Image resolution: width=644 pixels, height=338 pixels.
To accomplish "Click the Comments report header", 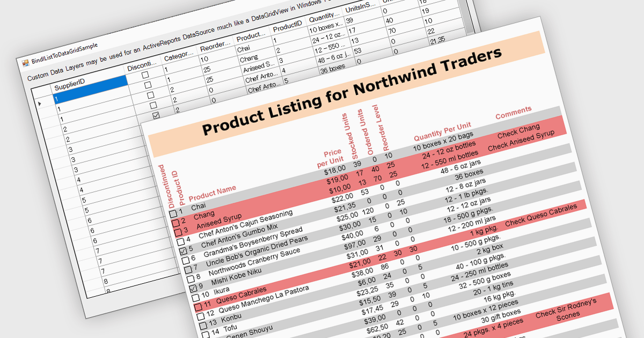I will [x=514, y=113].
